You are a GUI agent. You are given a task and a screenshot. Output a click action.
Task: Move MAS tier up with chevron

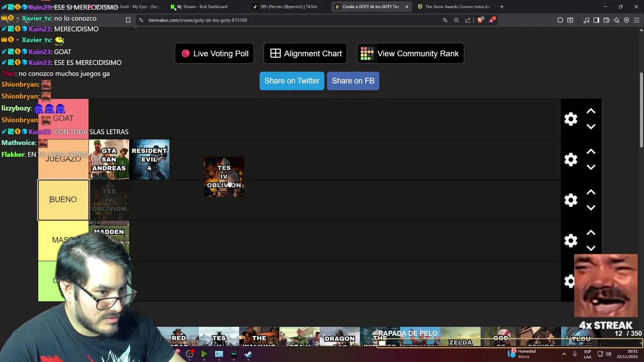(591, 233)
